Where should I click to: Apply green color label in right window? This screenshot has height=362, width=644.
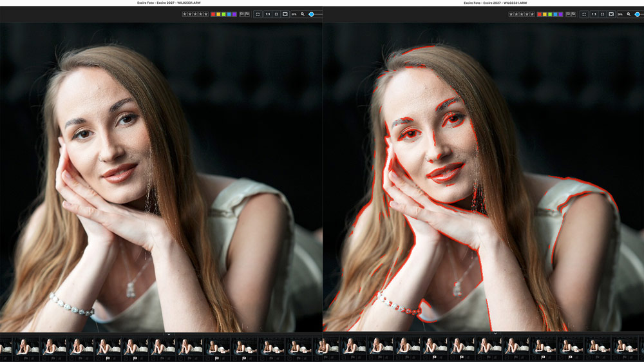click(x=551, y=14)
